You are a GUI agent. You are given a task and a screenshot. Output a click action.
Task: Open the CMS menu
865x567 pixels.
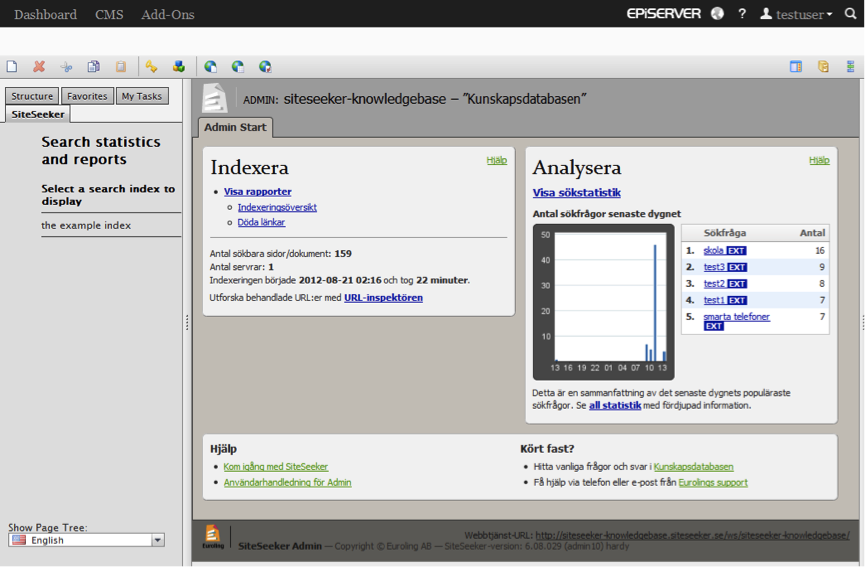click(x=109, y=14)
